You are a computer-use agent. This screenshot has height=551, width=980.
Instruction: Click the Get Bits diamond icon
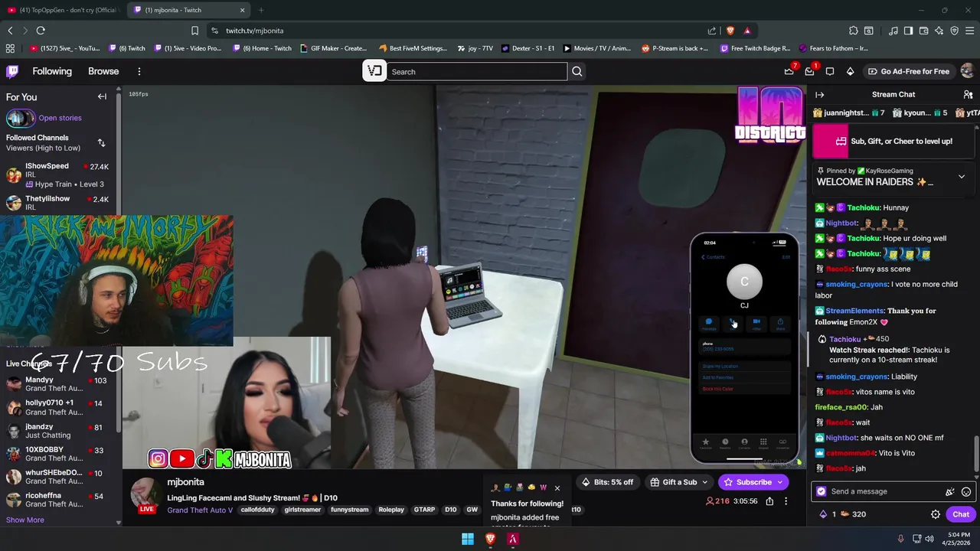[x=850, y=71]
